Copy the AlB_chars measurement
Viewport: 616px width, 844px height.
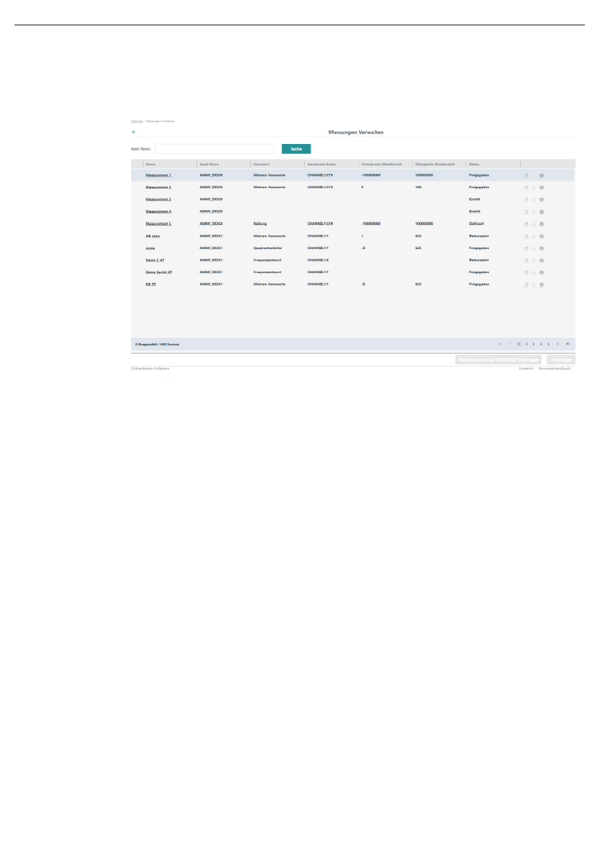(527, 236)
